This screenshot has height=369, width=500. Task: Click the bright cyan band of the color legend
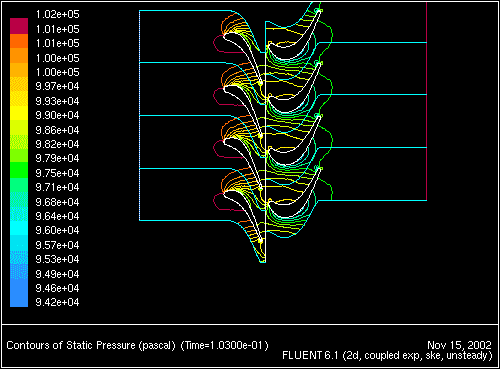[19, 228]
